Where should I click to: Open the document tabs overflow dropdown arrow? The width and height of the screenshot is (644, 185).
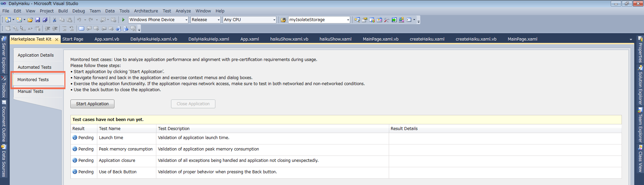631,40
